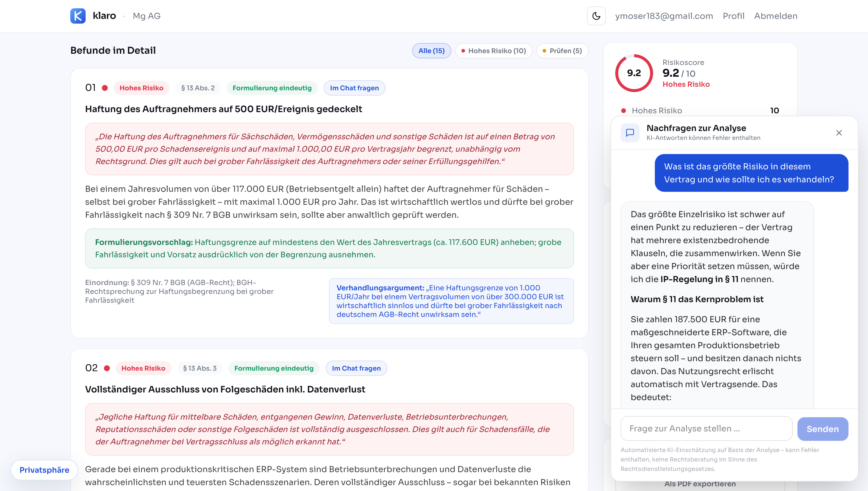Click Im Chat fragen for finding 02
This screenshot has width=868, height=491.
(x=356, y=368)
